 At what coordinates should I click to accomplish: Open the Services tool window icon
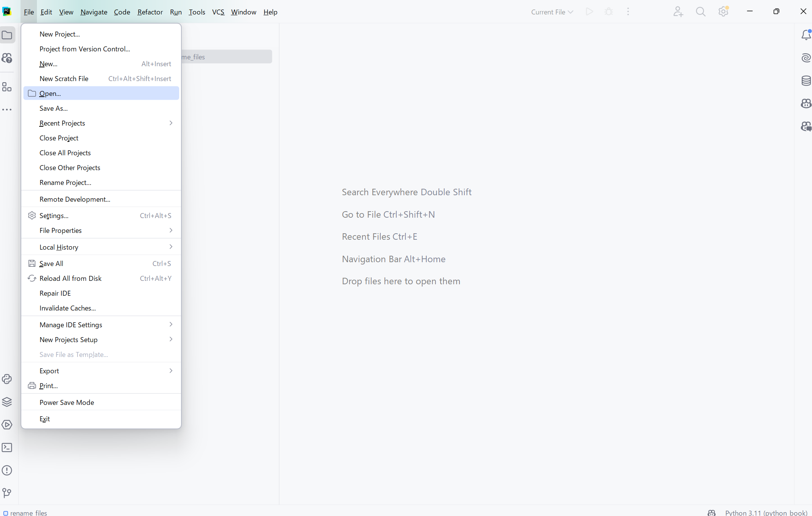(7, 425)
